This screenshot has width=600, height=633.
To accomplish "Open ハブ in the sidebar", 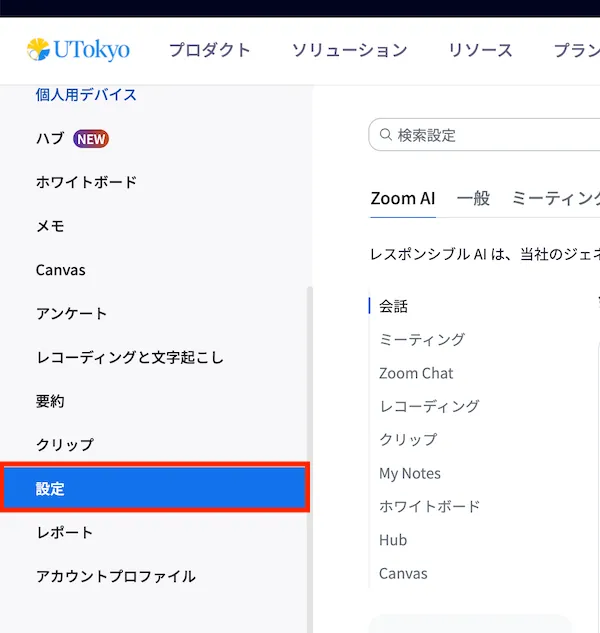I will [50, 138].
